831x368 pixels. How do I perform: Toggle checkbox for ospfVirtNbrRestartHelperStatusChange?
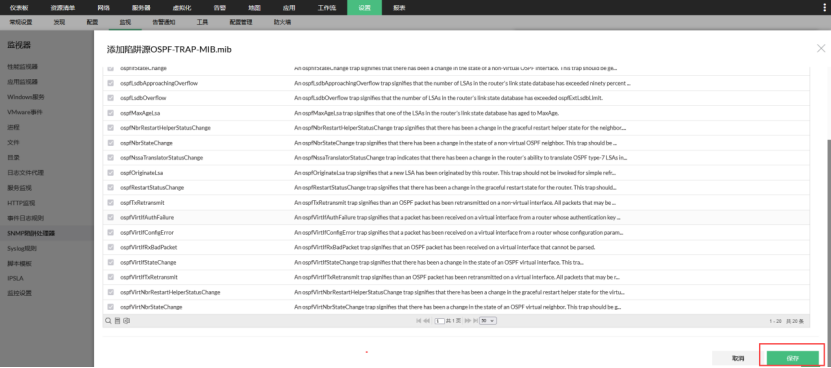tap(111, 292)
